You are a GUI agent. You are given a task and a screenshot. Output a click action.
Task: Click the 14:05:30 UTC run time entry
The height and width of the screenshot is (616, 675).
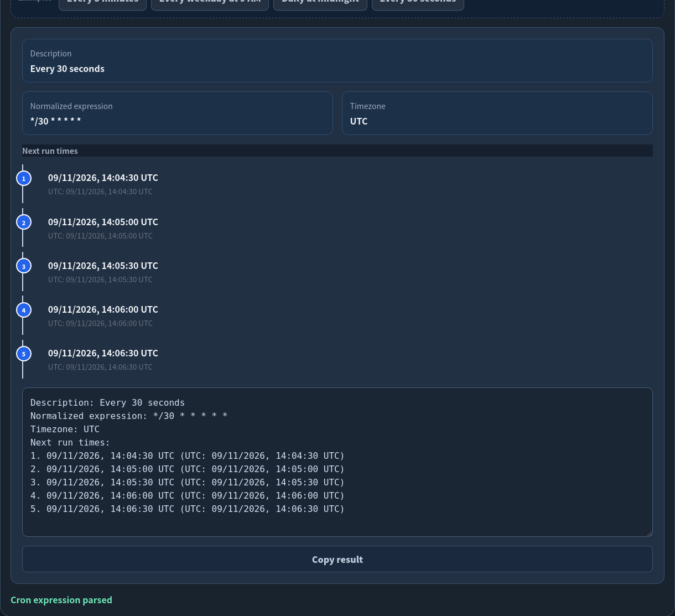point(103,272)
